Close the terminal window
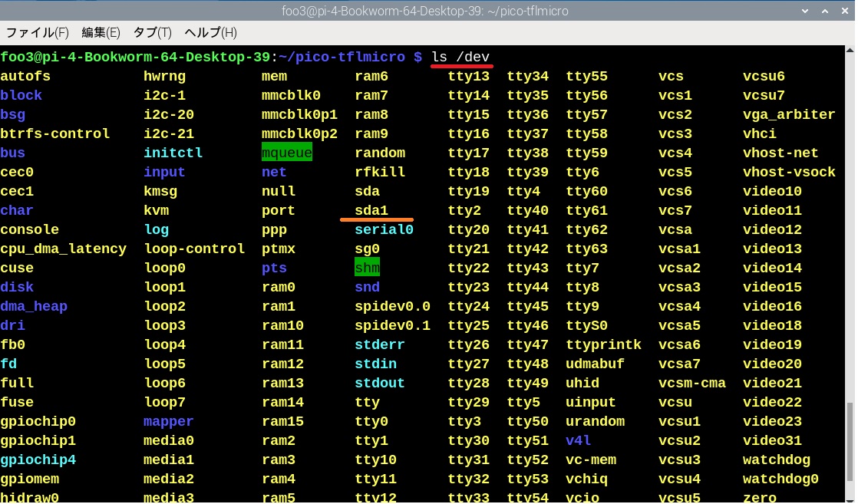The height and width of the screenshot is (504, 858). (843, 11)
